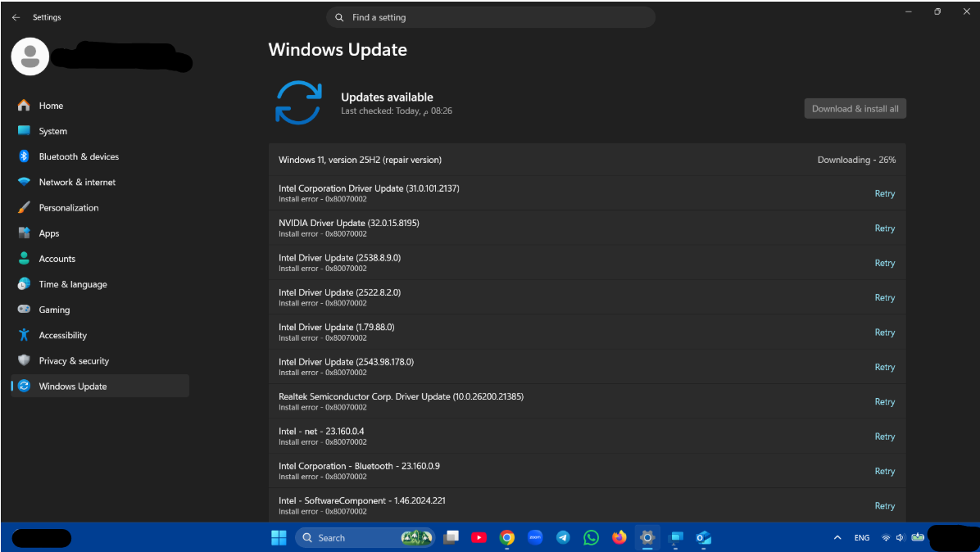Image resolution: width=980 pixels, height=552 pixels.
Task: Click the Privacy & security shield icon
Action: click(x=24, y=360)
